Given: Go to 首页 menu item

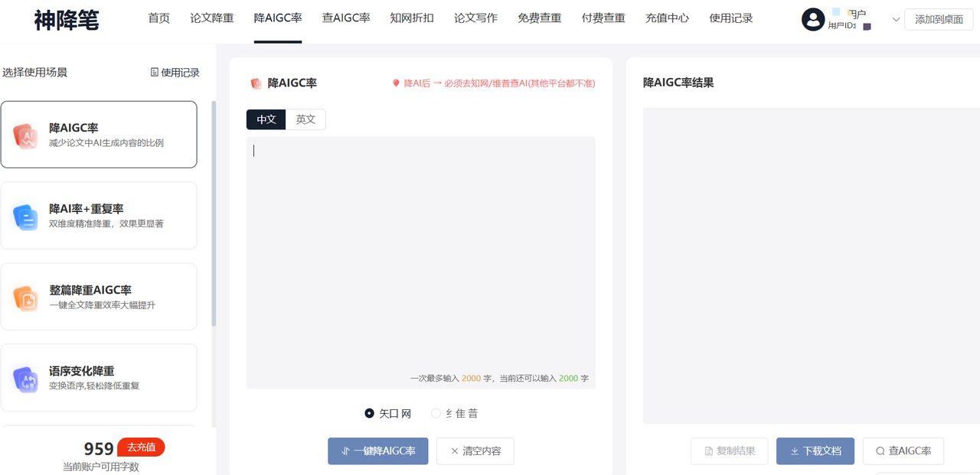Looking at the screenshot, I should (158, 18).
